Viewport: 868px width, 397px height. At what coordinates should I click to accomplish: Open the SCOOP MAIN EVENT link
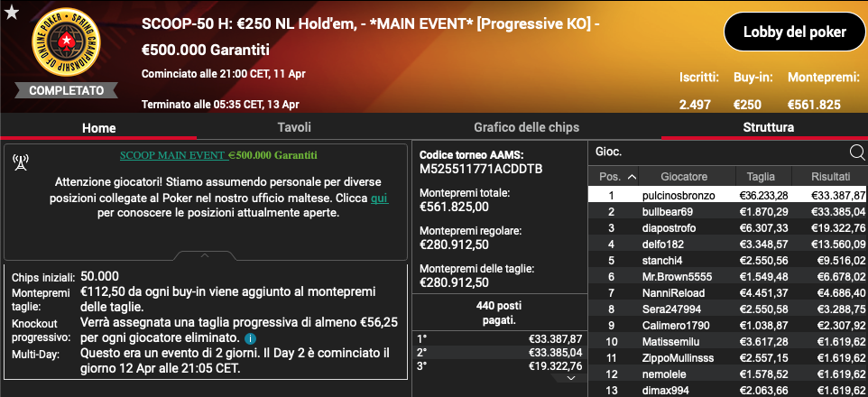coord(174,155)
